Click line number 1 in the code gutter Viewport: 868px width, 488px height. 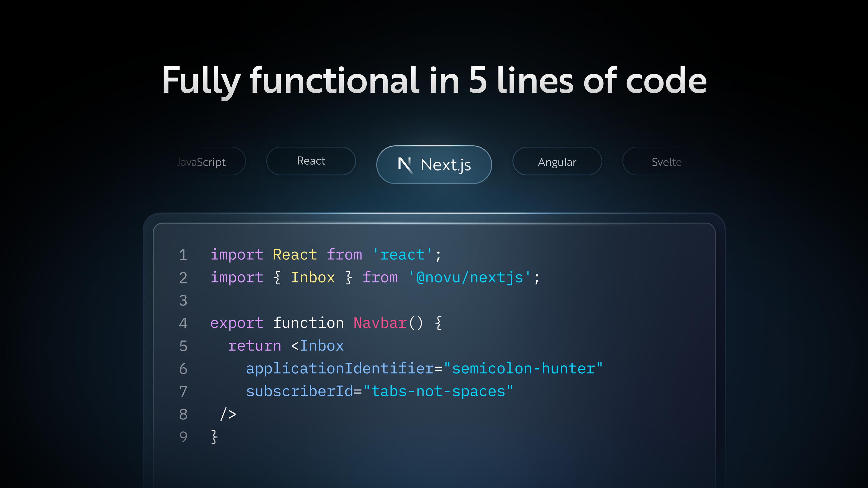(183, 255)
